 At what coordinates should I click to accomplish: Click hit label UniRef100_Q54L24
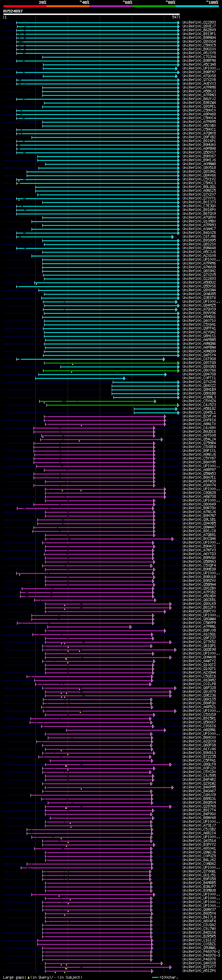pos(199,439)
